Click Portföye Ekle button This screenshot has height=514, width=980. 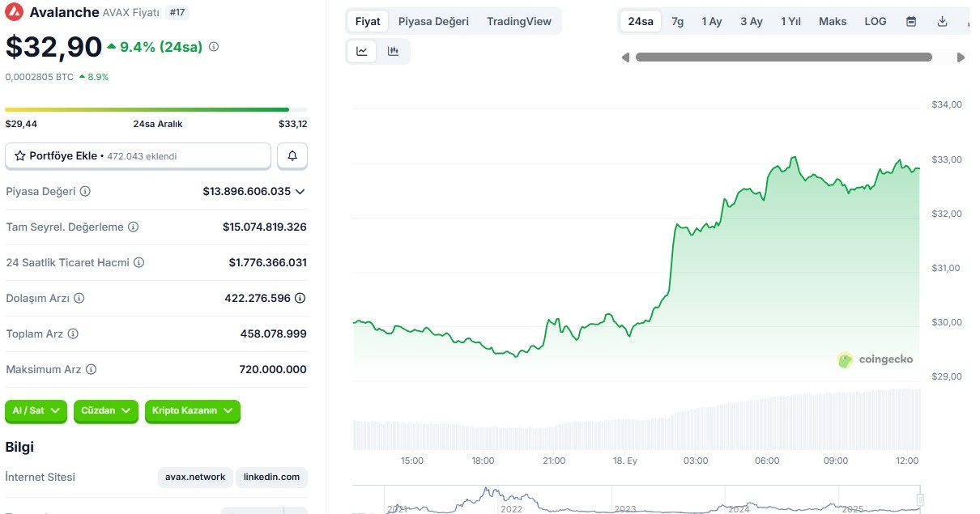click(x=138, y=156)
